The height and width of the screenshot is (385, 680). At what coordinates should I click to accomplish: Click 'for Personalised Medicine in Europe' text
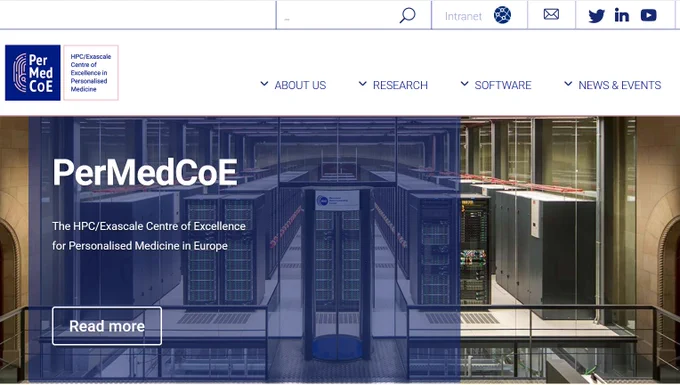click(140, 246)
